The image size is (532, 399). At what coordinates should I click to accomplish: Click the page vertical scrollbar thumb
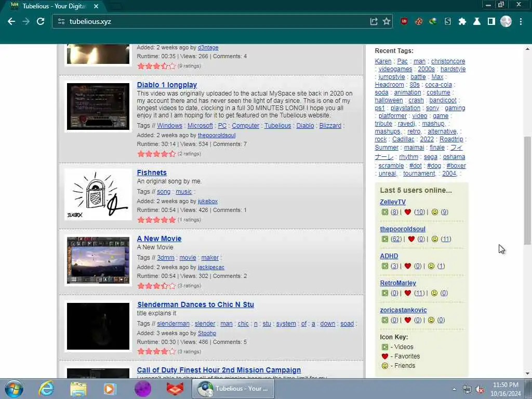click(x=527, y=190)
